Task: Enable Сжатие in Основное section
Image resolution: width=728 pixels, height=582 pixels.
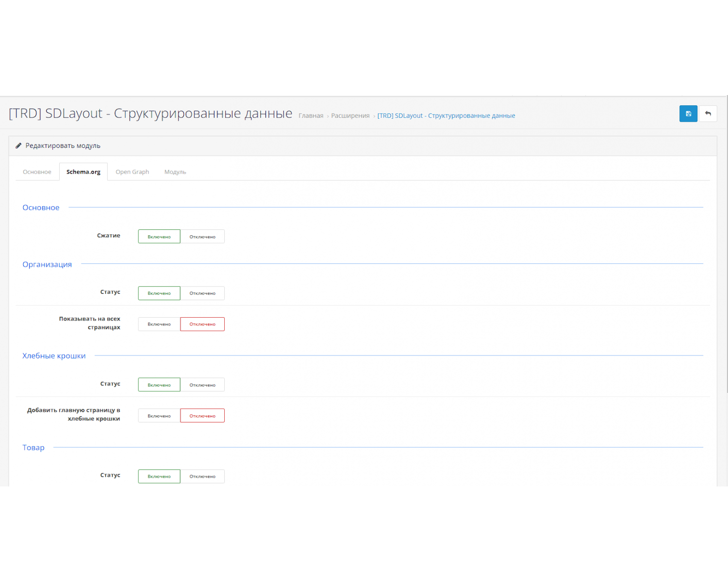Action: (159, 236)
